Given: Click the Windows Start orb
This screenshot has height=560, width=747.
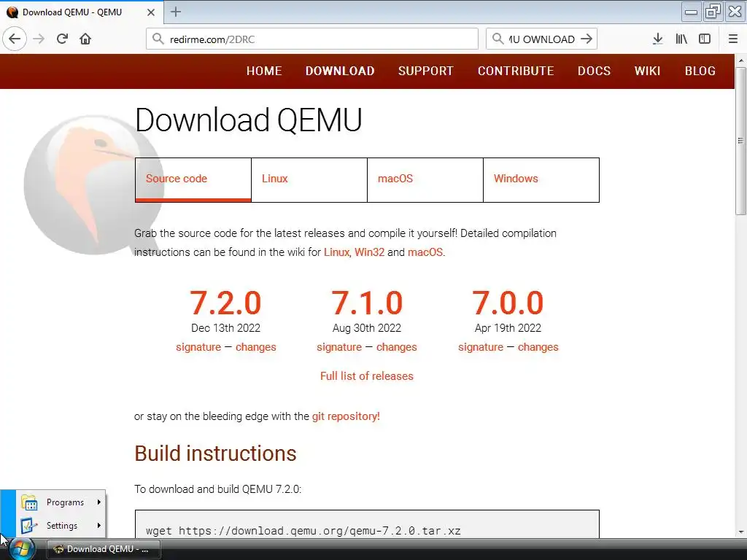Looking at the screenshot, I should [21, 549].
